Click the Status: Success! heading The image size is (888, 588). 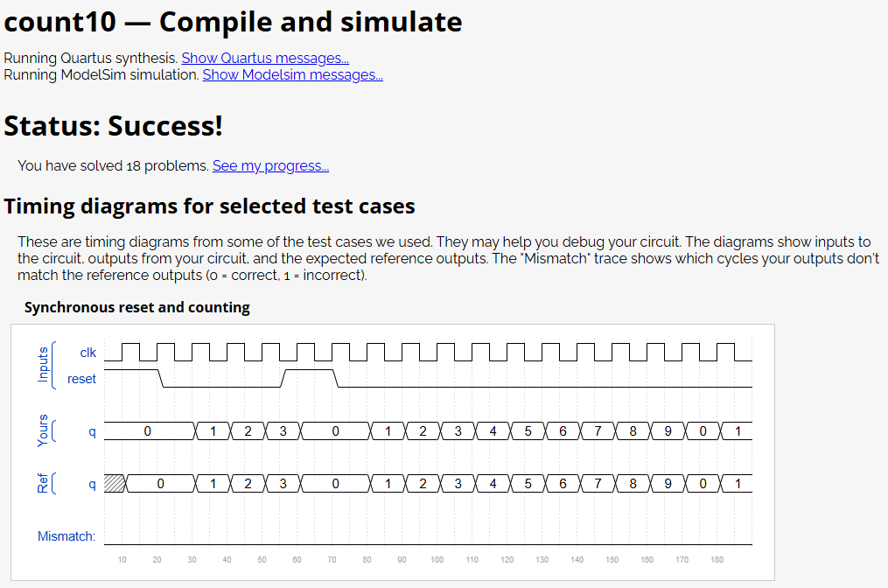[113, 126]
